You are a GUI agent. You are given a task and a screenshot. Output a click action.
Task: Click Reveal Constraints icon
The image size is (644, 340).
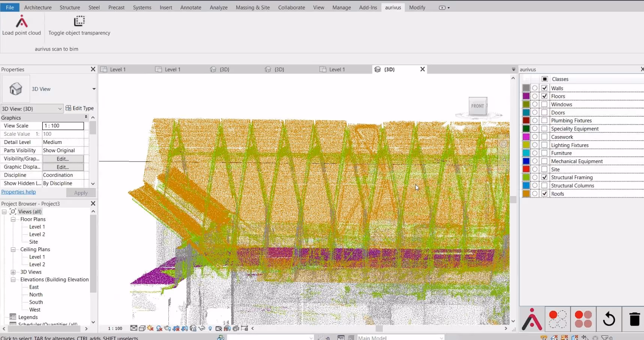(x=245, y=328)
